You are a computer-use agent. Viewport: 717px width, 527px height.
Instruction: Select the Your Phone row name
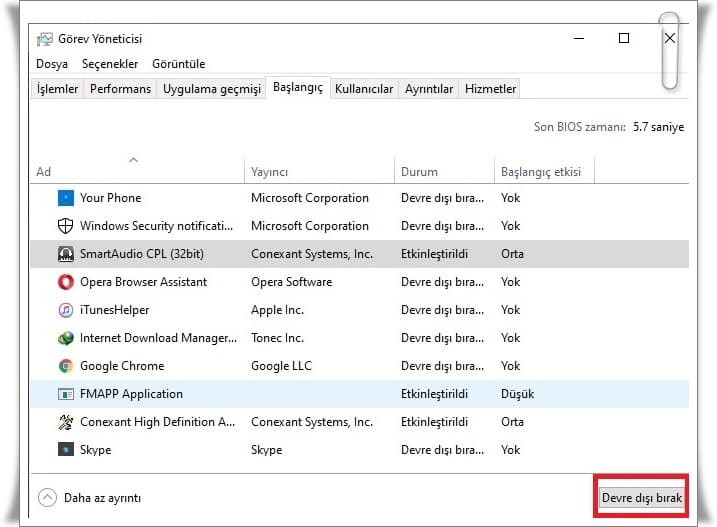(x=111, y=198)
